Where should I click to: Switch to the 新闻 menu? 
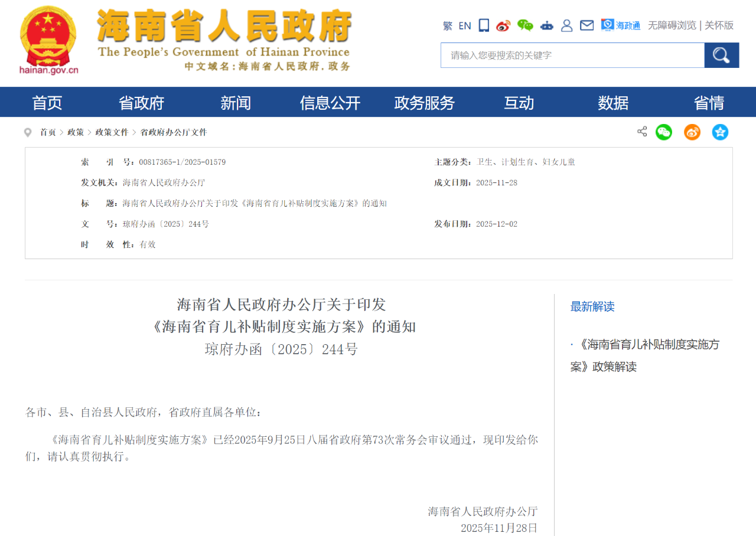236,102
